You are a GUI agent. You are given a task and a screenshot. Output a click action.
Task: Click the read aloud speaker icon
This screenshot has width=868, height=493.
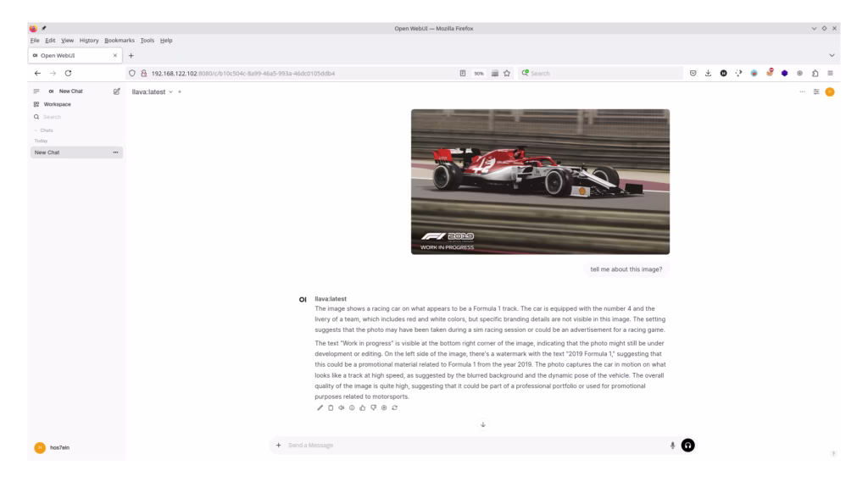[x=341, y=407]
